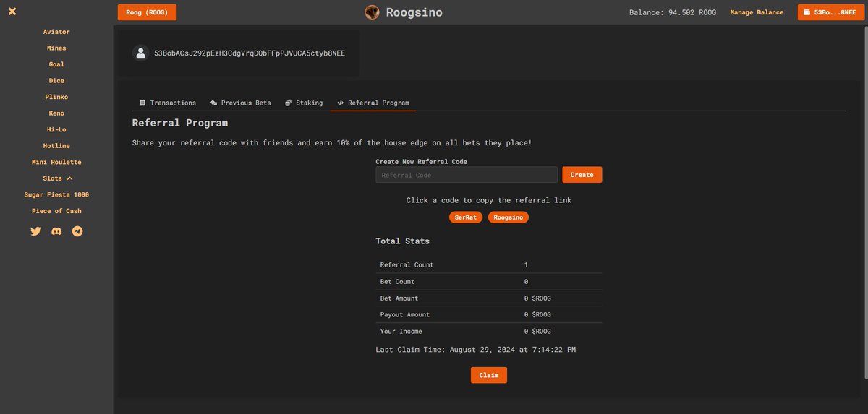Click the Referral Program heading
Viewport: 868px width, 414px height.
coord(180,123)
